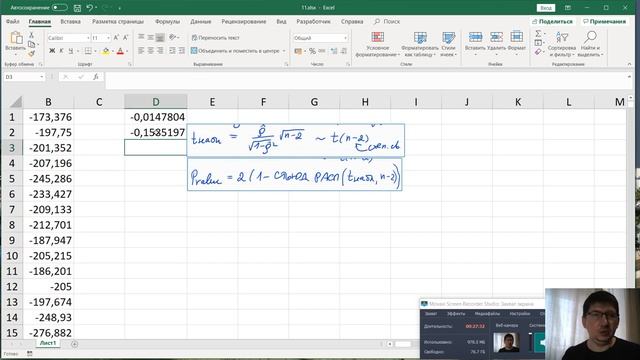Click the Borders icon in font group
The image size is (640, 360).
[x=88, y=51]
